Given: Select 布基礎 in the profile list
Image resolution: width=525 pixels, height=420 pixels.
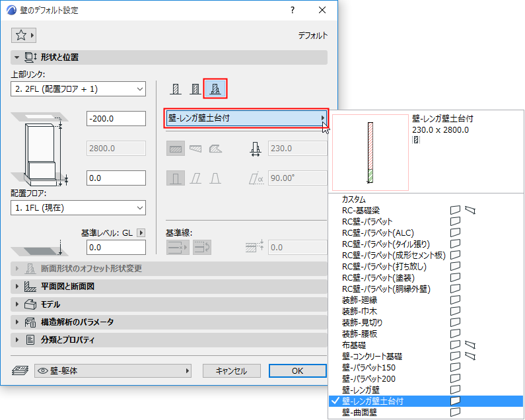Looking at the screenshot, I should 425,345.
